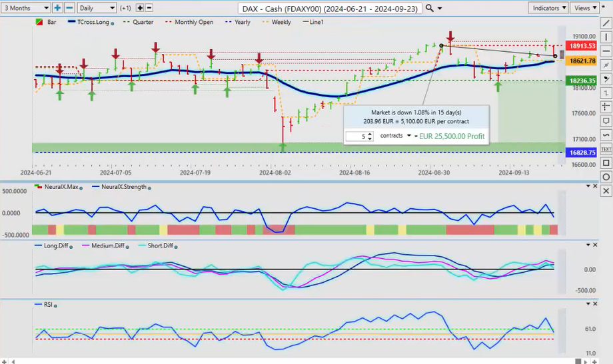Click the Medium.Diff settings dot

127,247
